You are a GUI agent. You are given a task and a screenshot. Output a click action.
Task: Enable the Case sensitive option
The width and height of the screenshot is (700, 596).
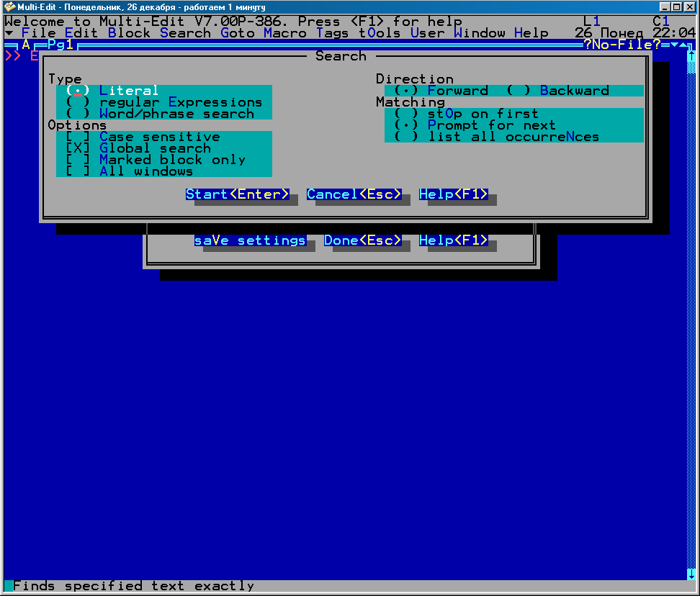pyautogui.click(x=143, y=137)
